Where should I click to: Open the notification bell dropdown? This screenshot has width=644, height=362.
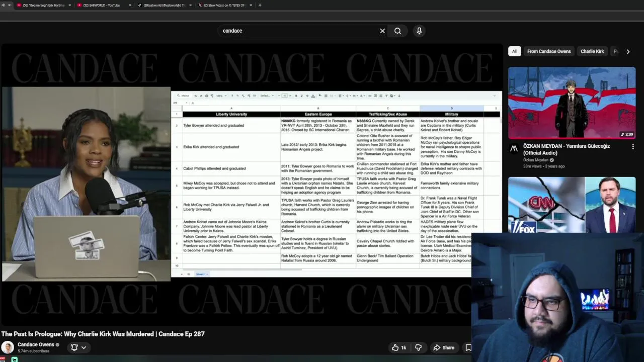[78, 347]
